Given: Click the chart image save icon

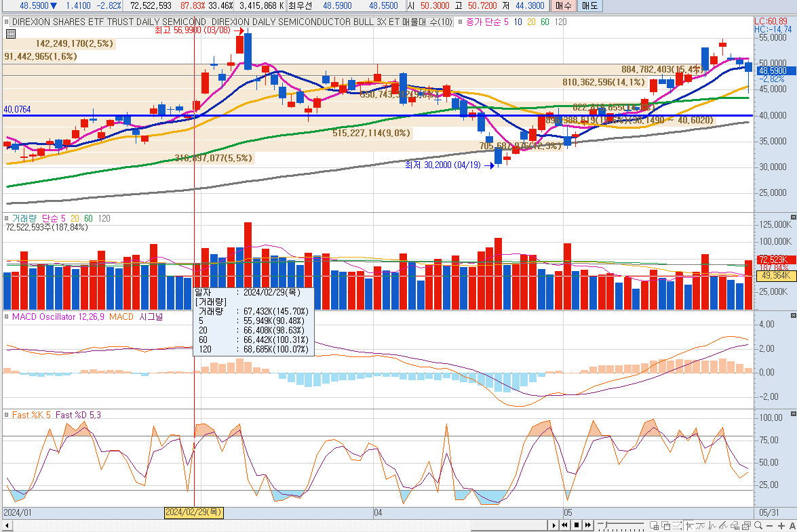Looking at the screenshot, I should (746, 525).
